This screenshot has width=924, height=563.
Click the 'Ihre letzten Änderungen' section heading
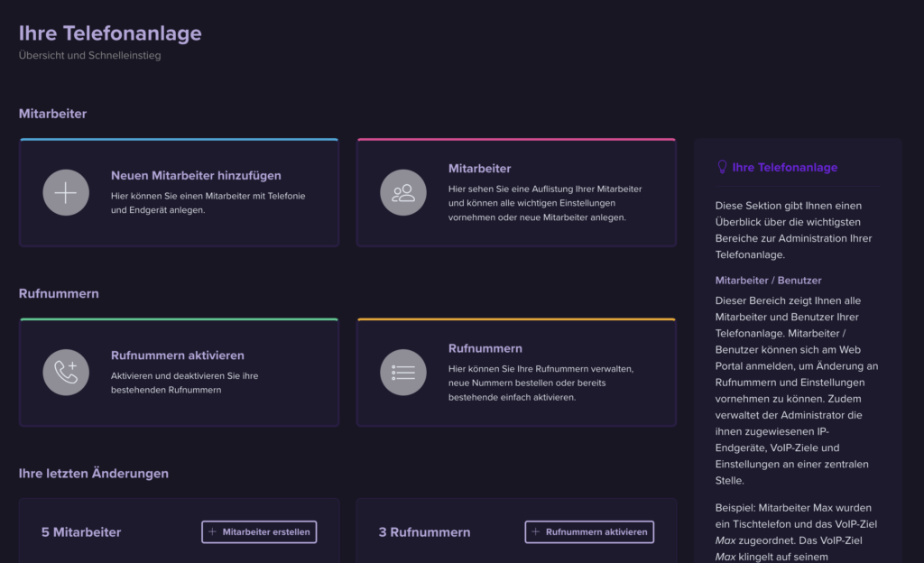94,473
